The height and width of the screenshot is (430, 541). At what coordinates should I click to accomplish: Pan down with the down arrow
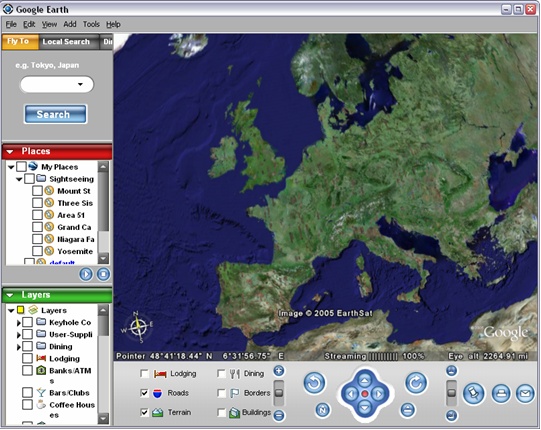click(365, 408)
